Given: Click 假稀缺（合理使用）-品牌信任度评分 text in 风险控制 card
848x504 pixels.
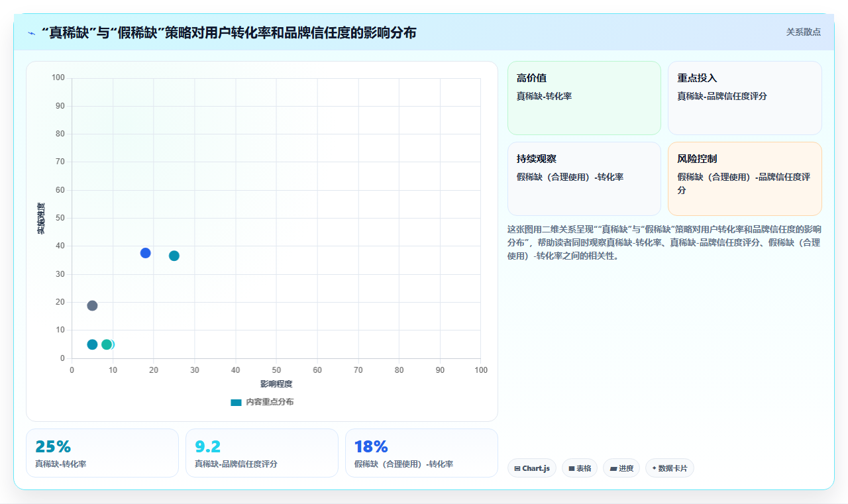Looking at the screenshot, I should [744, 183].
